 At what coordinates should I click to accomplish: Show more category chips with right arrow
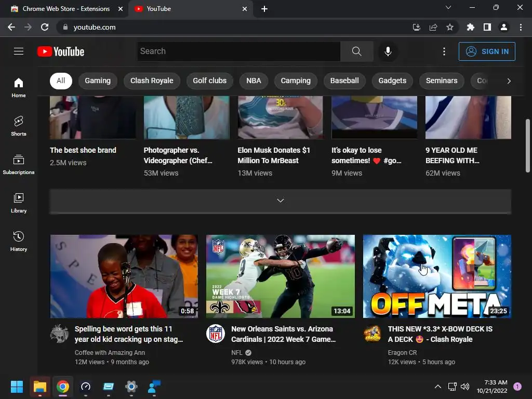(x=509, y=81)
